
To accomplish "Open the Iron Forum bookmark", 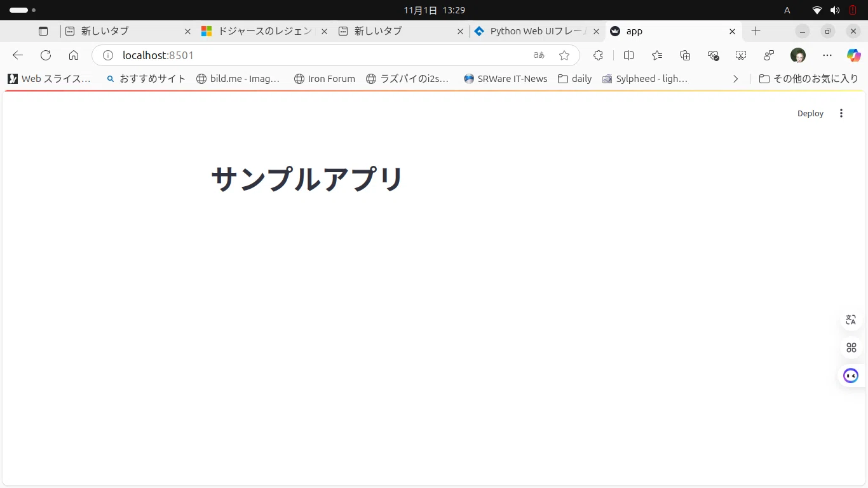I will 325,79.
